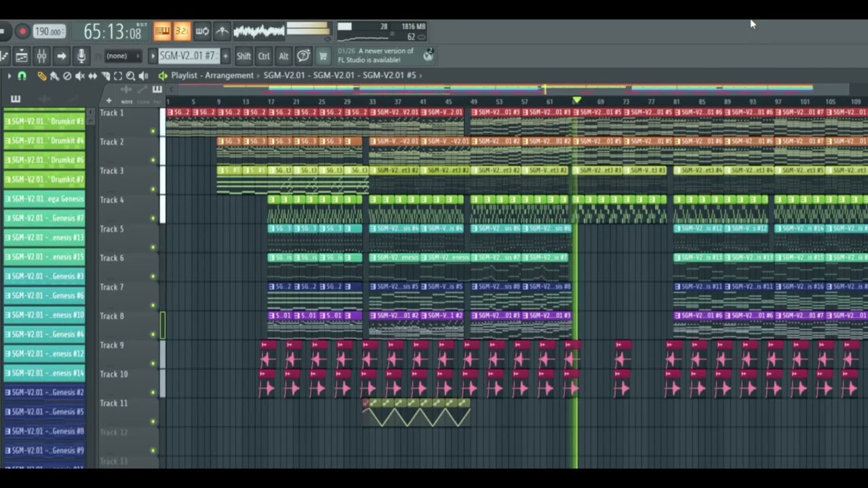Expand the SGM-V2.01 #5 breadcrumb arrow
868x488 pixels.
tap(421, 75)
